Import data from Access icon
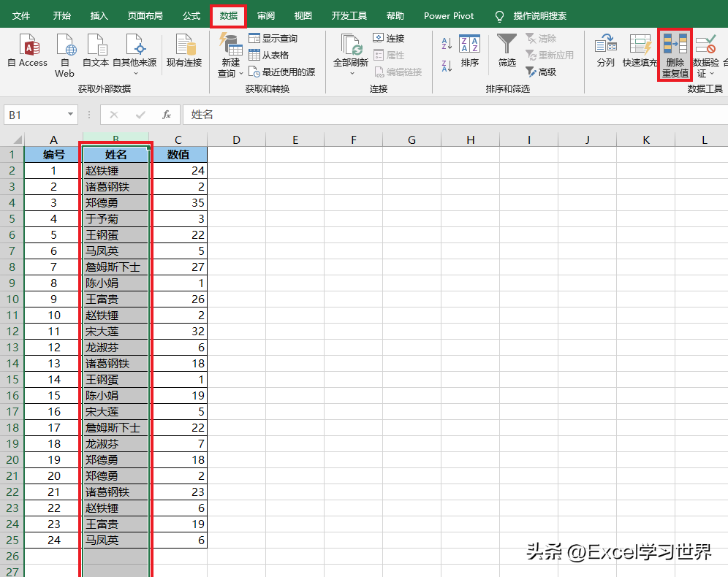Image resolution: width=728 pixels, height=577 pixels. pyautogui.click(x=28, y=50)
